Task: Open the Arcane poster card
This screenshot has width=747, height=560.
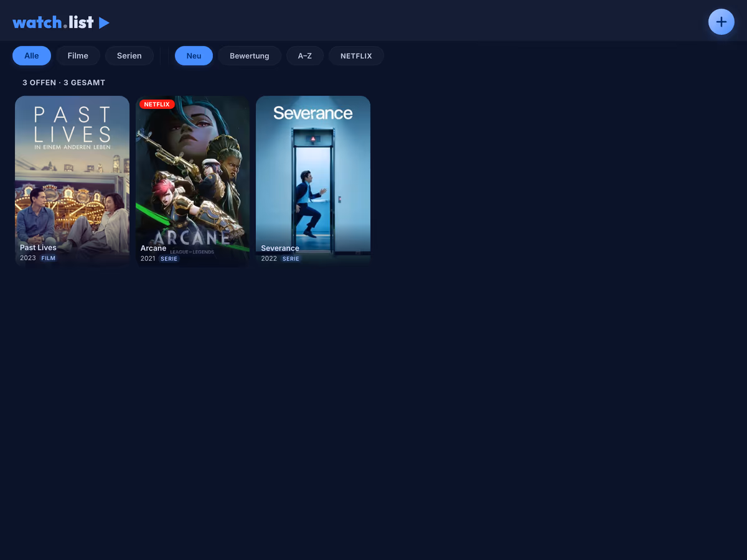Action: (x=192, y=182)
